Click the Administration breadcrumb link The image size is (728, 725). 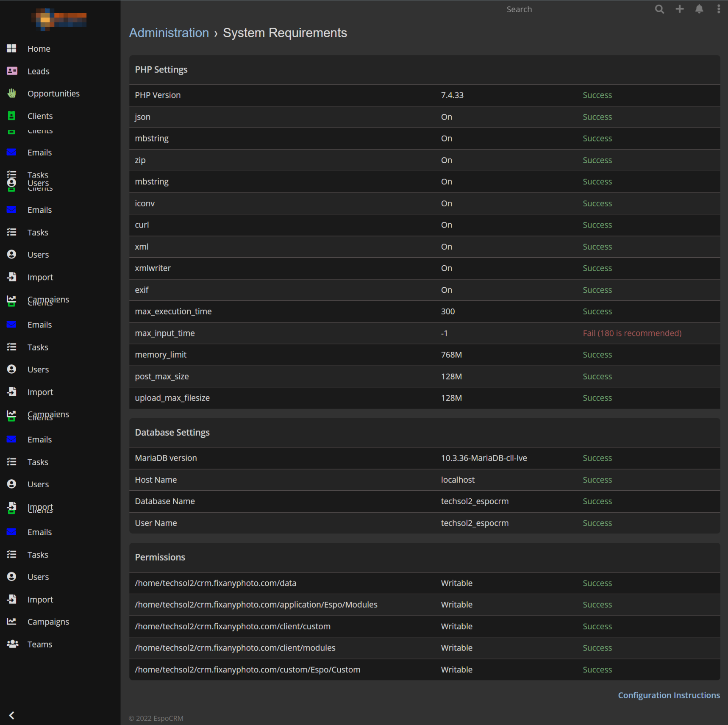(169, 33)
